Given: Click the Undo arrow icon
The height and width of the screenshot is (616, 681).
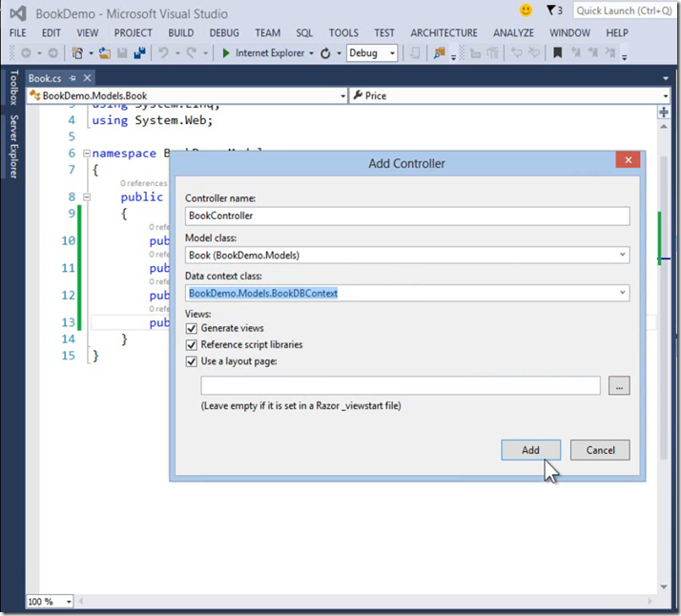Looking at the screenshot, I should point(164,53).
